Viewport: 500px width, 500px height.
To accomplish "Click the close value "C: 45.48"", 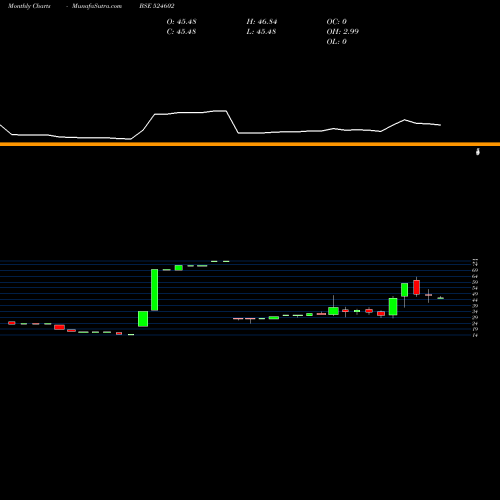I will (181, 32).
